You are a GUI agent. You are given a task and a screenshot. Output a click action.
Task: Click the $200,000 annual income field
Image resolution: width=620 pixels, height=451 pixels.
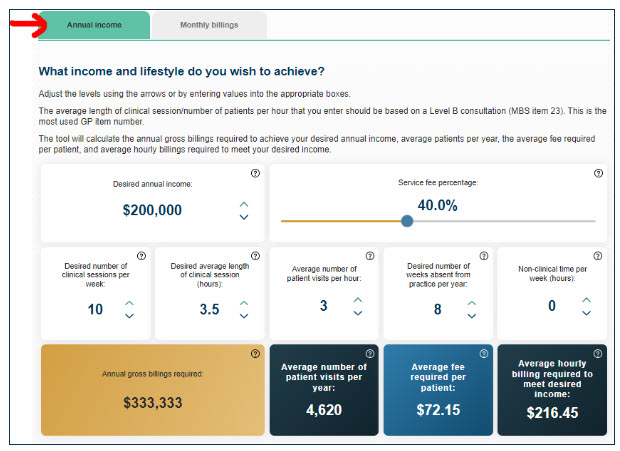(152, 210)
